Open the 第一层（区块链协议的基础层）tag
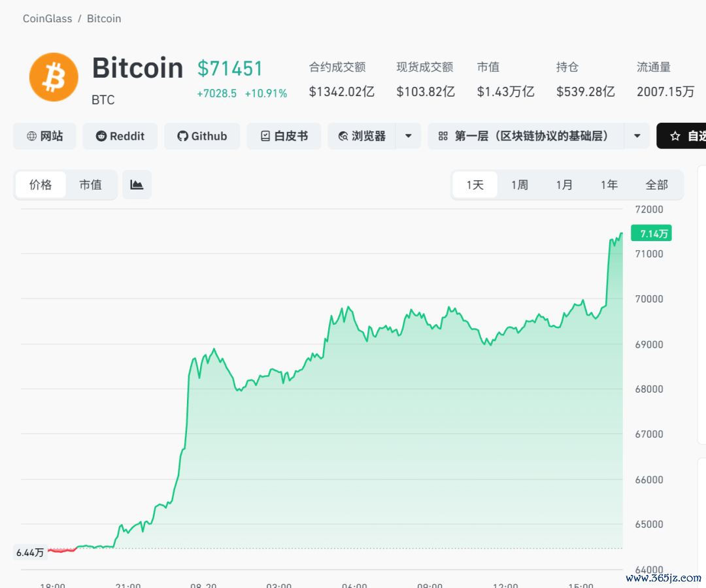The image size is (706, 588). click(526, 136)
